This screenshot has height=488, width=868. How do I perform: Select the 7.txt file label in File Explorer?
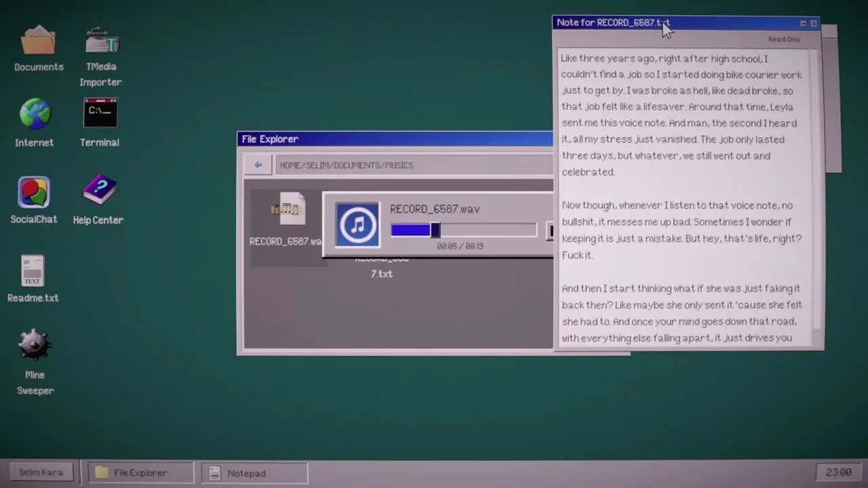click(381, 274)
